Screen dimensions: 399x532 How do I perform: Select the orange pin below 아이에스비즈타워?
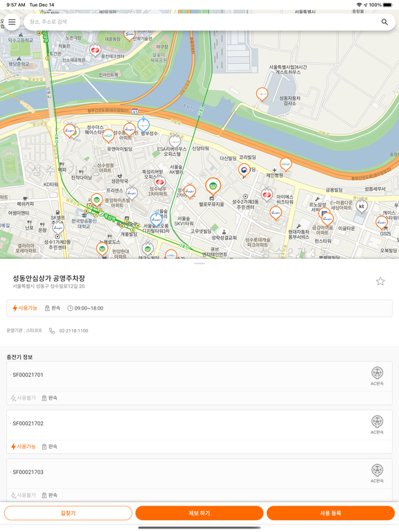coord(276,213)
